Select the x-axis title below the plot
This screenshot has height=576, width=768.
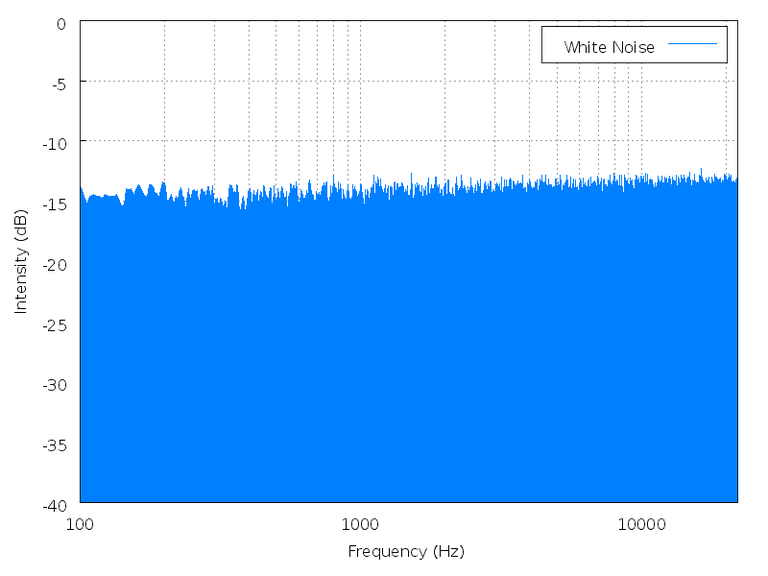point(413,551)
